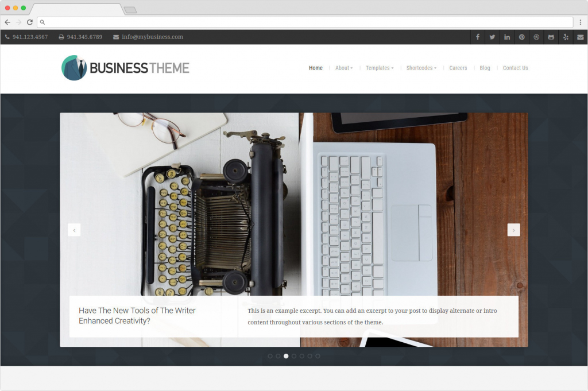The width and height of the screenshot is (588, 391).
Task: Select the fourth slider pagination dot
Action: (x=294, y=356)
